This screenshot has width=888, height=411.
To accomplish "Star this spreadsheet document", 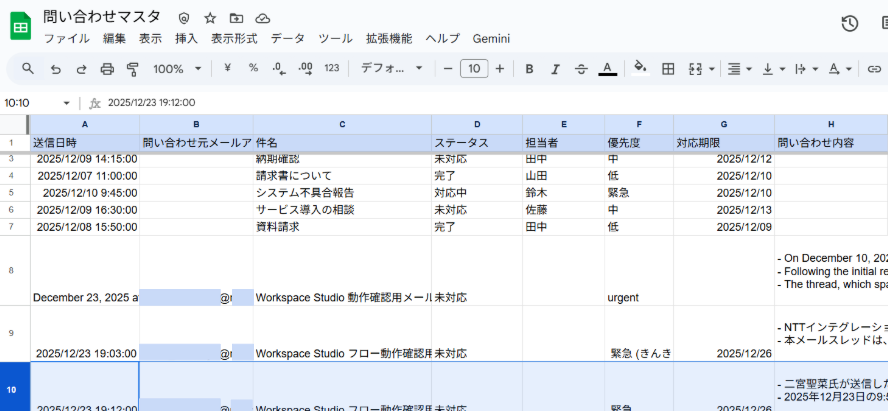I will (210, 19).
